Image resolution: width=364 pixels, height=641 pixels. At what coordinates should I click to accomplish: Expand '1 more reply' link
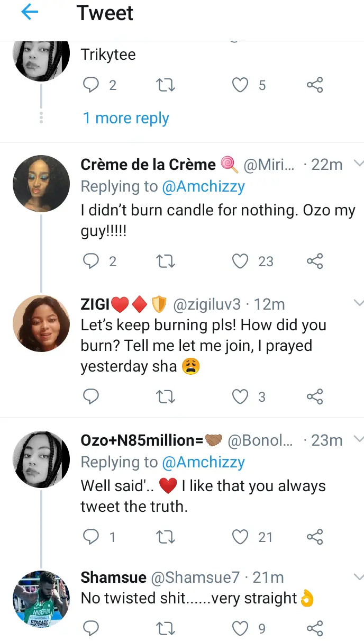[126, 118]
